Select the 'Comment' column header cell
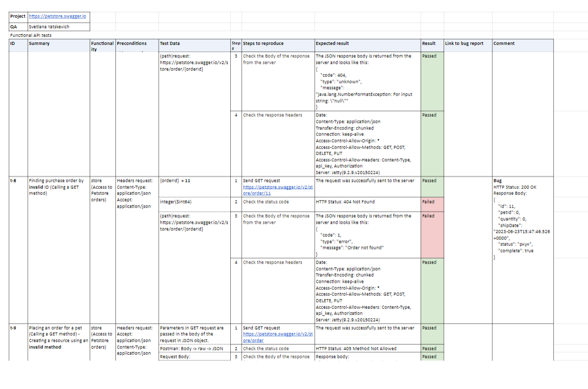The height and width of the screenshot is (389, 588). pyautogui.click(x=522, y=44)
